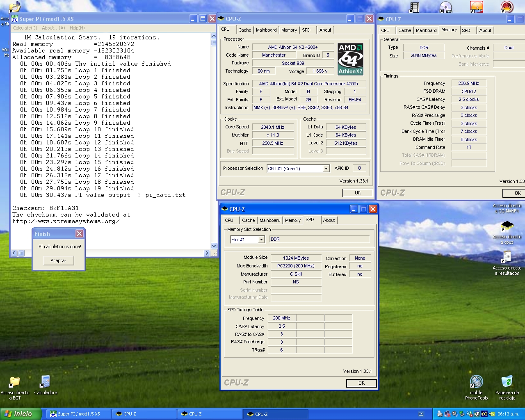Click OK in the SPD CPU-Z window
The height and width of the screenshot is (420, 525).
361,383
